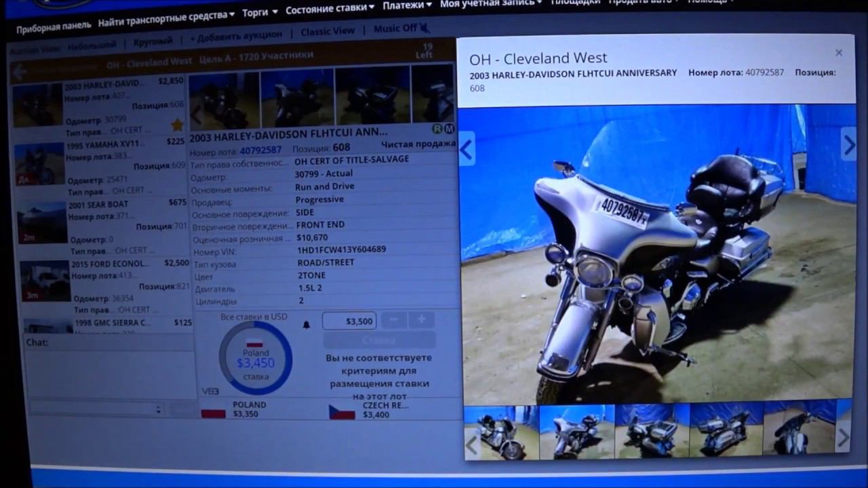Viewport: 868px width, 488px height.
Task: Click the circular Poland $3,450 bid indicator
Action: click(x=256, y=359)
